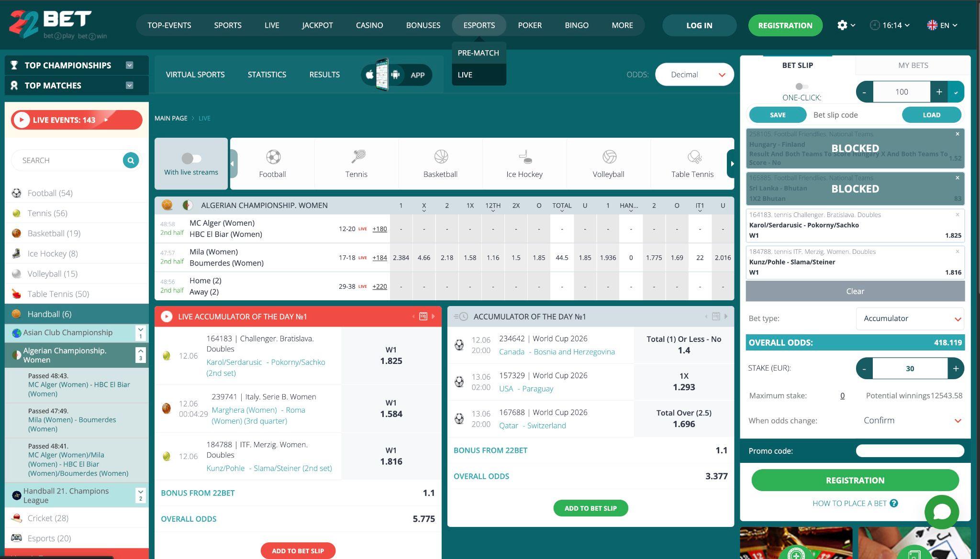
Task: Switch to the My Bets tab
Action: 913,65
